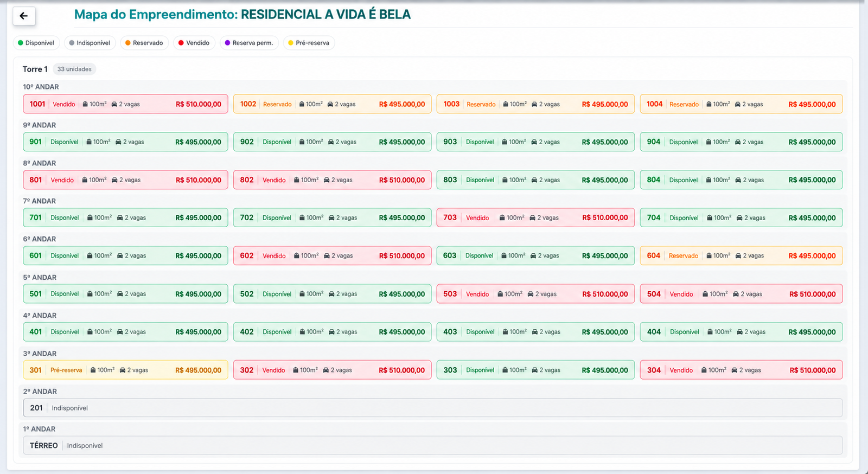
Task: Click unavailable unit 201 row
Action: pos(432,408)
